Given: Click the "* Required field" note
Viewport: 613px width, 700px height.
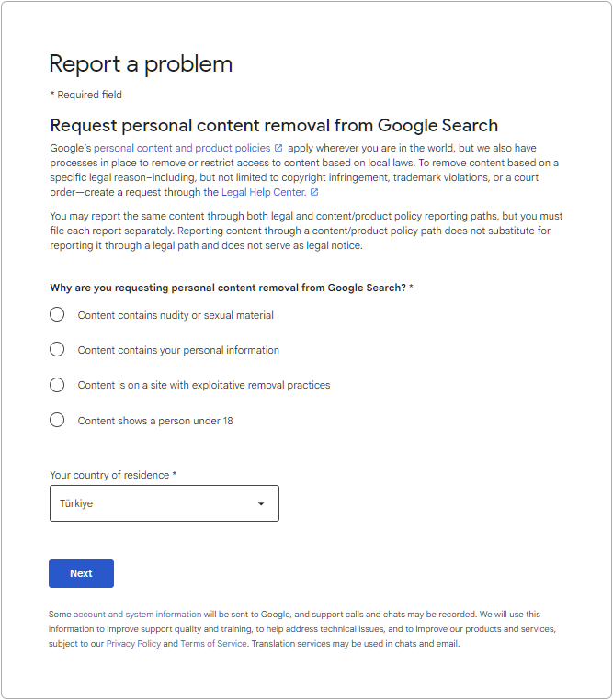Looking at the screenshot, I should [x=85, y=95].
